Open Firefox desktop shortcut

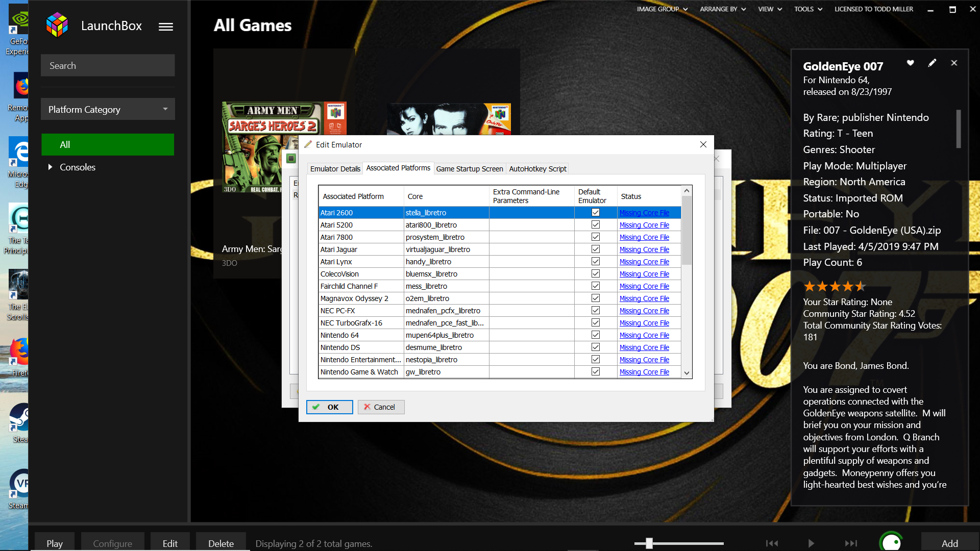pos(19,356)
